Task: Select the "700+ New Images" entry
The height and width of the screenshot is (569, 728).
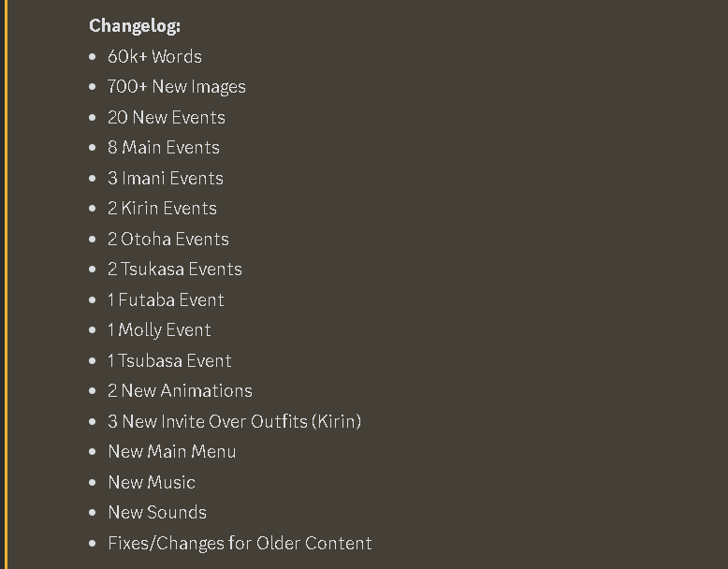Action: [176, 87]
